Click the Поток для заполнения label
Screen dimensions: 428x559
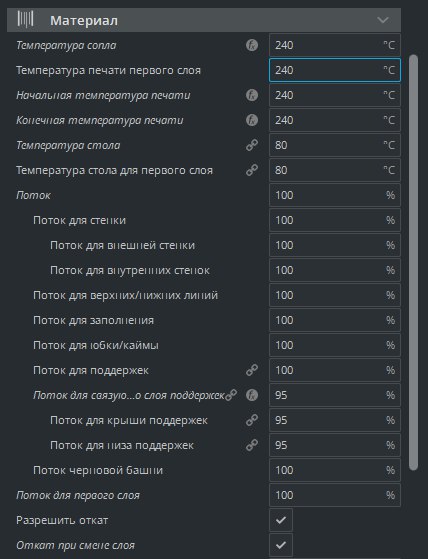pyautogui.click(x=93, y=320)
